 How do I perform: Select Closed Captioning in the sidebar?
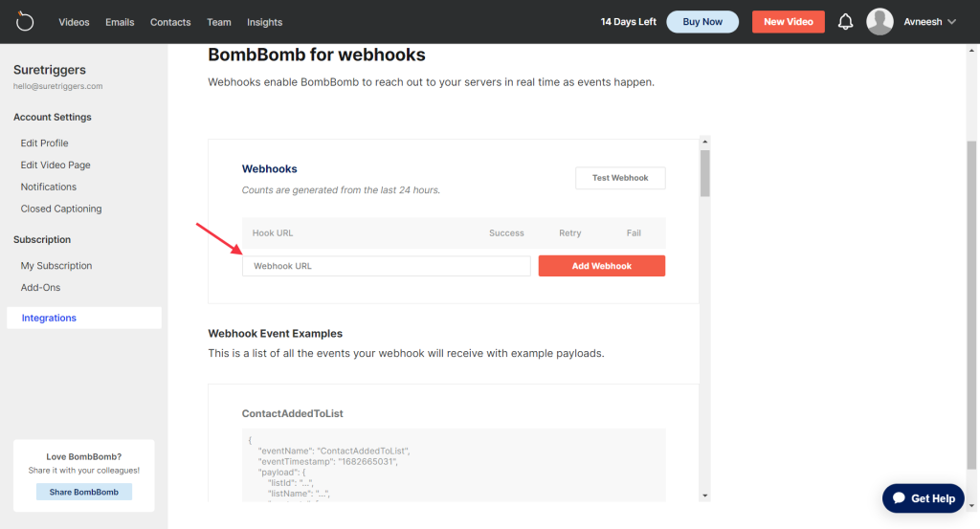click(x=61, y=209)
